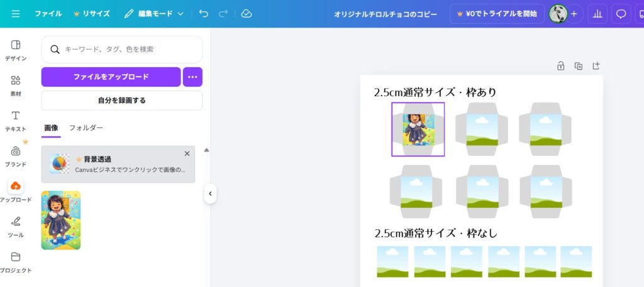Open the ツール tools panel
644x287 pixels.
click(16, 227)
